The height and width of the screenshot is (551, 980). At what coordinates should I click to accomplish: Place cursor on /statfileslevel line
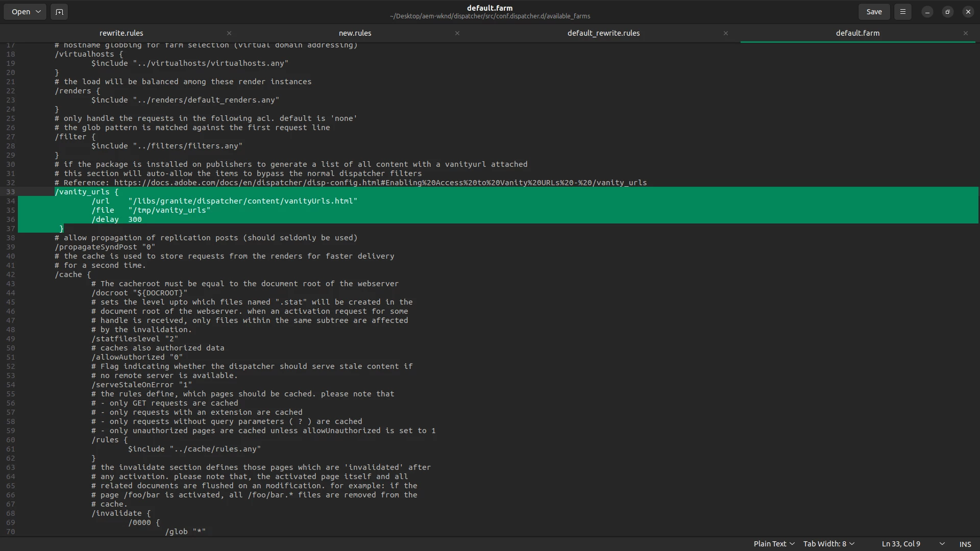135,339
